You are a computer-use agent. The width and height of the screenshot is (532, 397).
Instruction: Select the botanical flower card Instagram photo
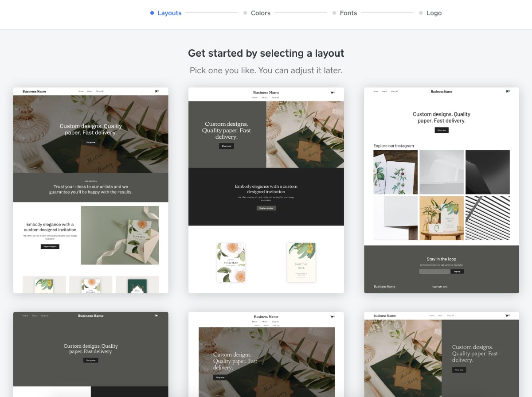(x=395, y=172)
